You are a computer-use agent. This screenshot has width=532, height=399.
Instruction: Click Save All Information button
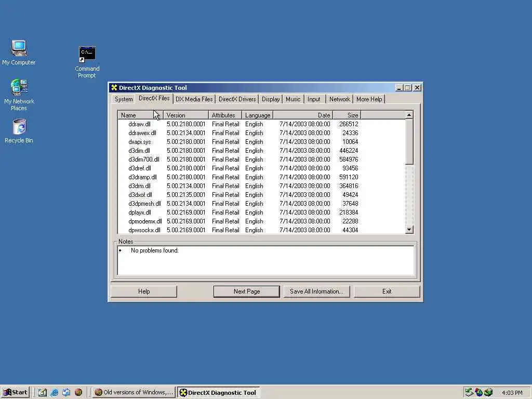coord(316,291)
